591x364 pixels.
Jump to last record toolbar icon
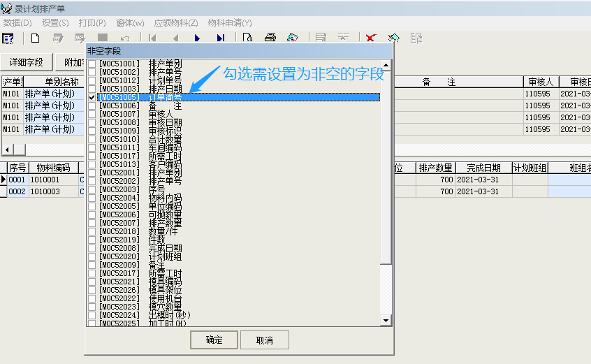click(219, 38)
